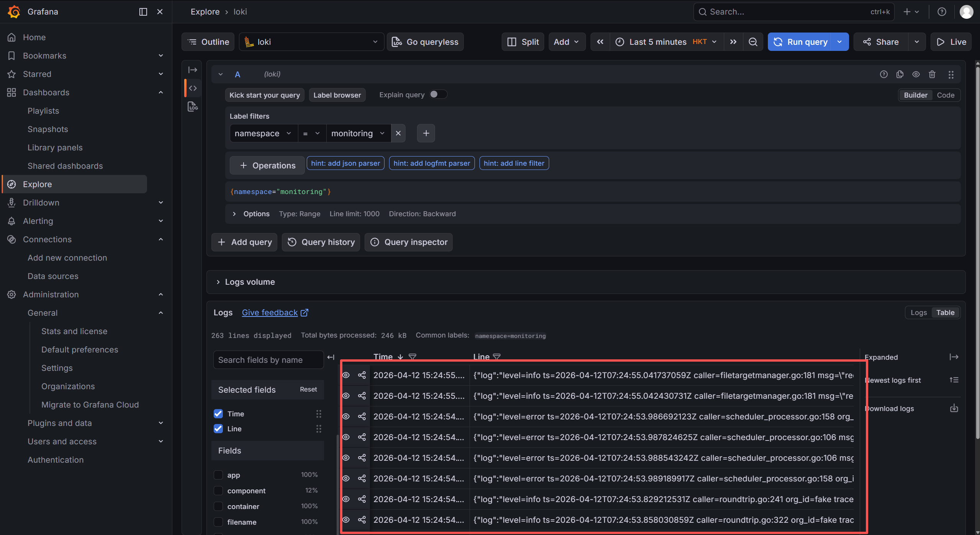Change the equals operator selector
The height and width of the screenshot is (535, 980).
(312, 133)
